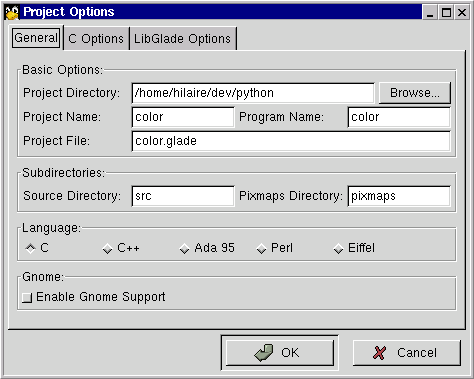Viewport: 474px width, 379px height.
Task: Select the General tab
Action: (36, 38)
